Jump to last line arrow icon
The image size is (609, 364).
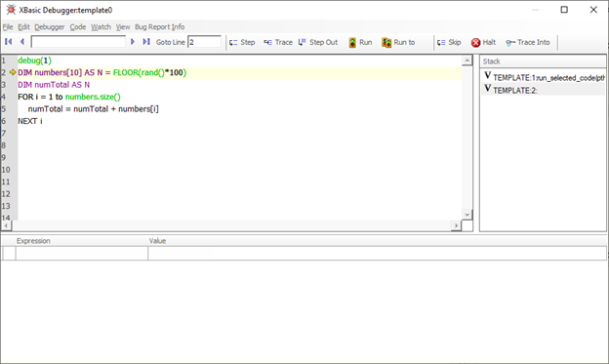[x=146, y=42]
